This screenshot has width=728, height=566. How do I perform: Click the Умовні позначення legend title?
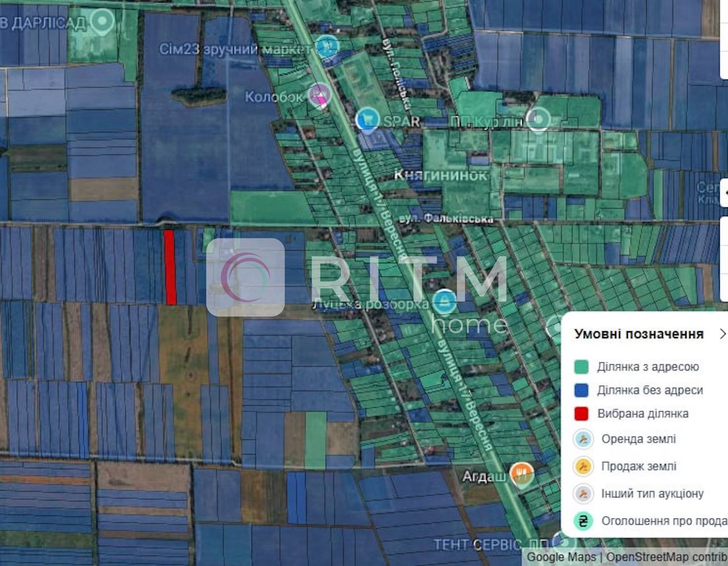click(639, 334)
